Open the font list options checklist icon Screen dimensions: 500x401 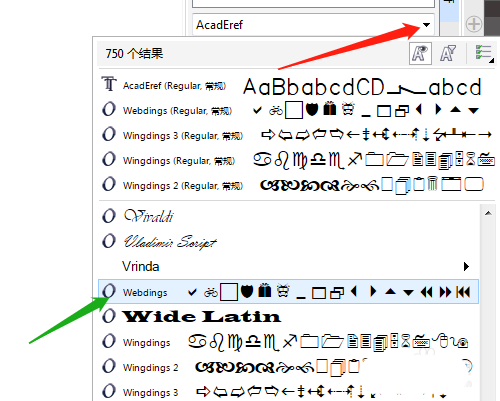coord(484,53)
